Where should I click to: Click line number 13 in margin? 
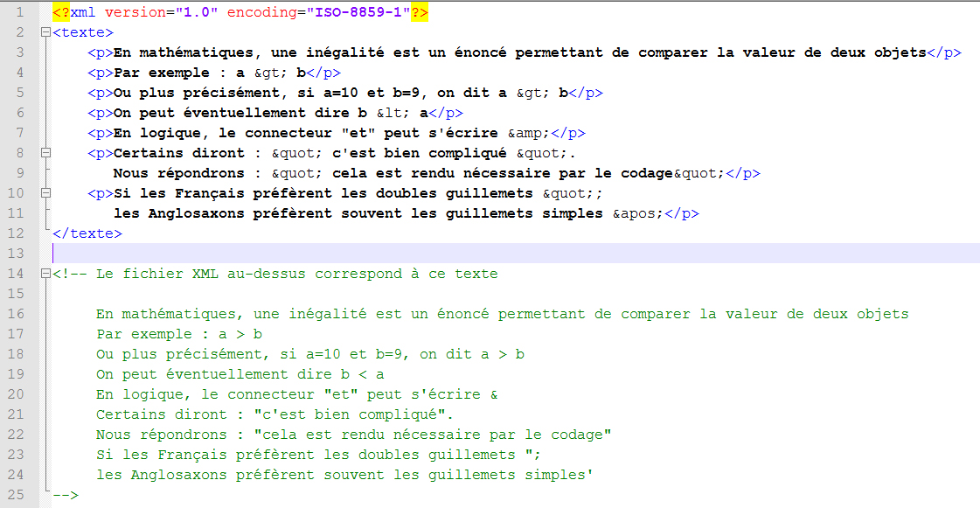[17, 254]
